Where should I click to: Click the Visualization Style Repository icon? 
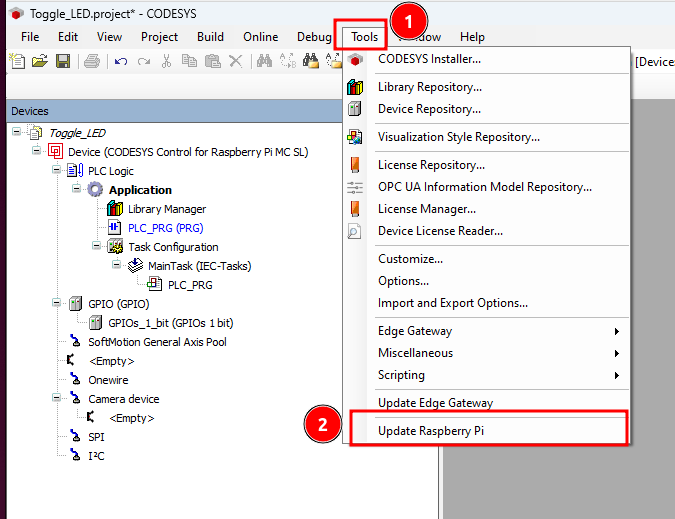click(355, 137)
